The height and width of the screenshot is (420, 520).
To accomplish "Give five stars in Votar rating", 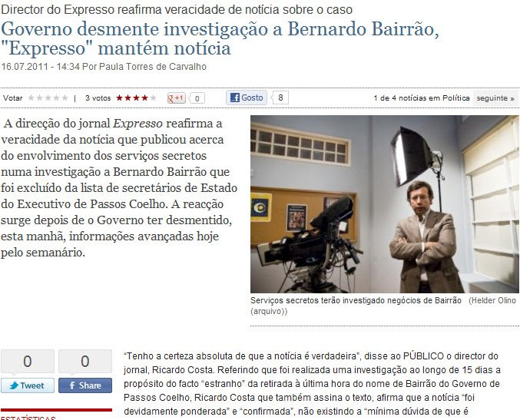I will coord(65,98).
